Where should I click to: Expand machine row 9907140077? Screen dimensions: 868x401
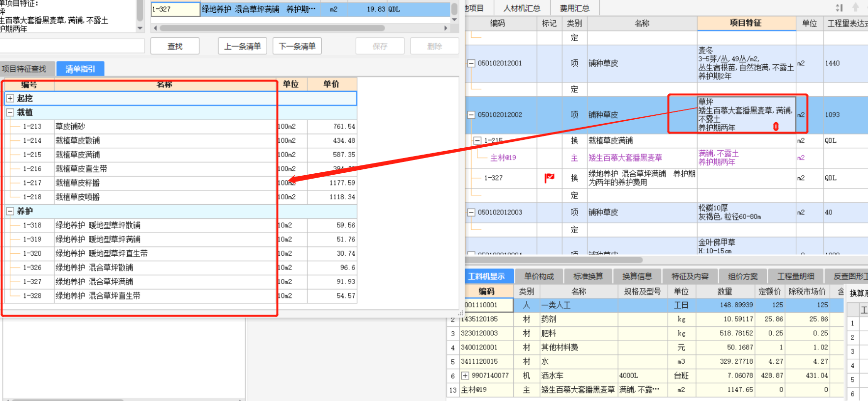[465, 375]
